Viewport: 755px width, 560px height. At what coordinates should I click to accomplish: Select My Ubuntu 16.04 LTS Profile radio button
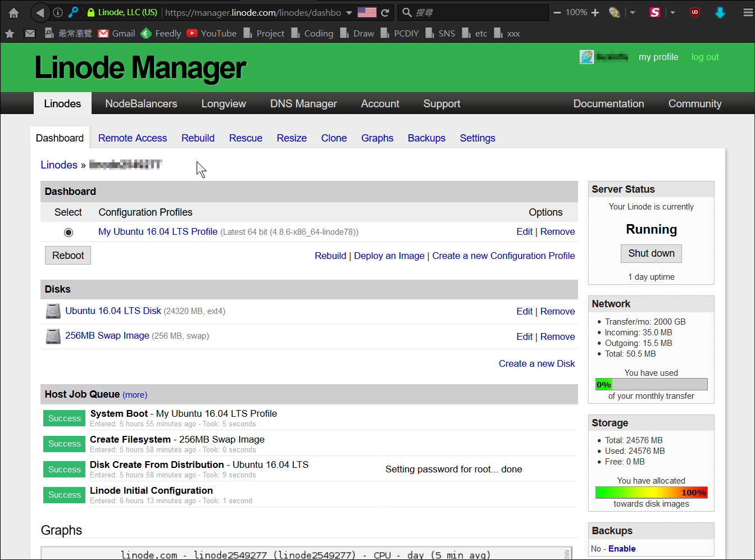(x=69, y=232)
